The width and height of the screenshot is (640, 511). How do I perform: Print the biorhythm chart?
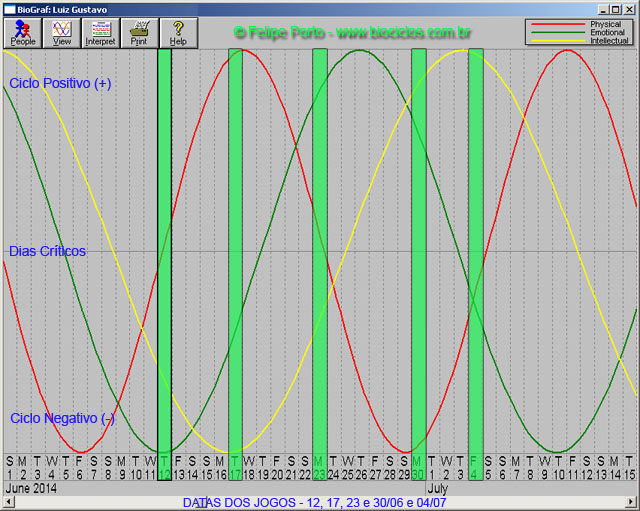tap(139, 33)
